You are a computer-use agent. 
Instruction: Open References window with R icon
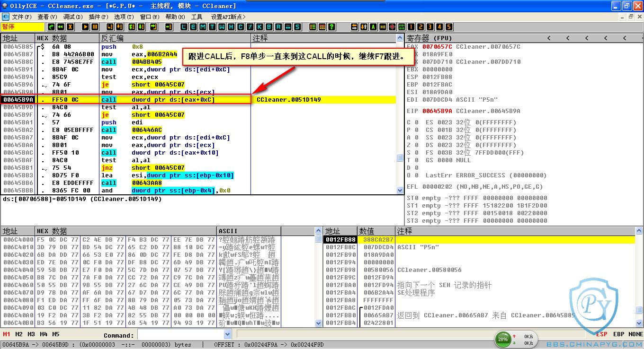pyautogui.click(x=278, y=27)
